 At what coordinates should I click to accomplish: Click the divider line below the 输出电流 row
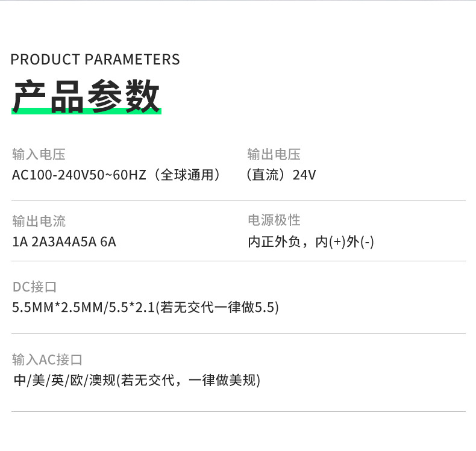pyautogui.click(x=239, y=261)
